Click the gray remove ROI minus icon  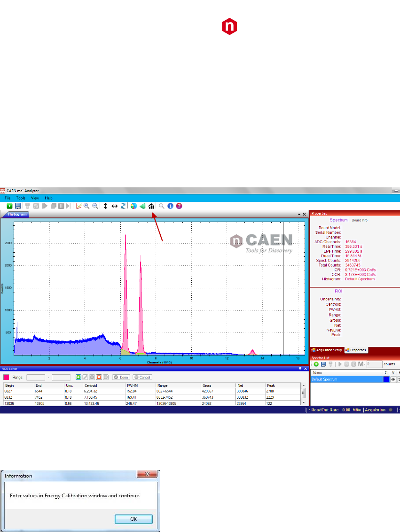pyautogui.click(x=92, y=378)
